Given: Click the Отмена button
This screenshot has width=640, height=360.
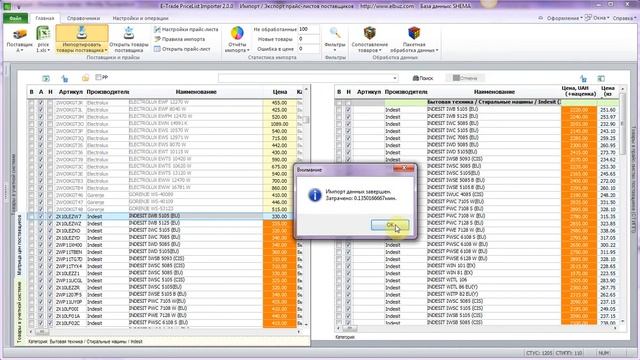Looking at the screenshot, I should click(465, 78).
